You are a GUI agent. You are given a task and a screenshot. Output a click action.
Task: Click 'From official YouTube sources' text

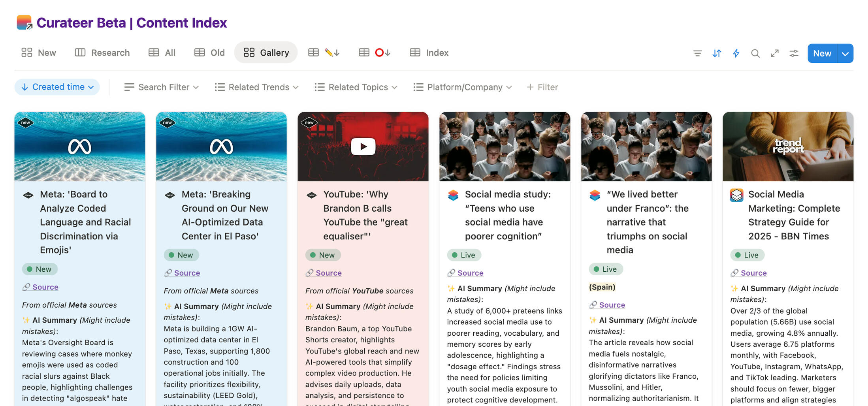359,291
